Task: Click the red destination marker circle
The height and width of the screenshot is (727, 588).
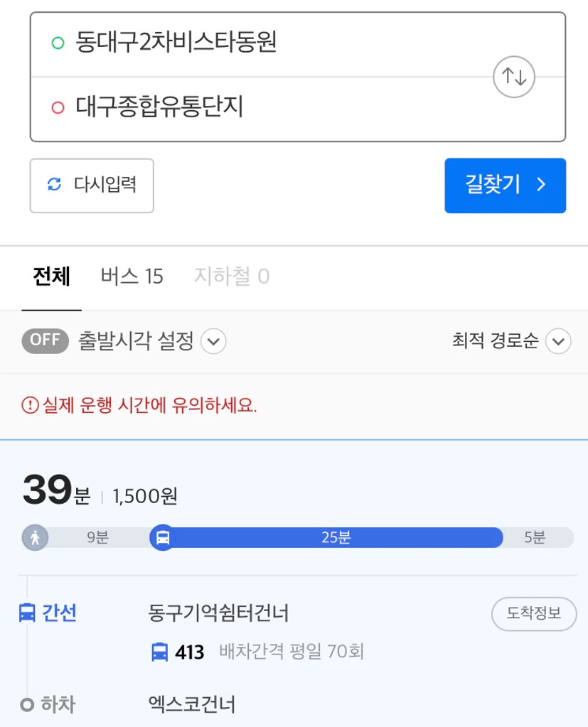Action: 58,107
